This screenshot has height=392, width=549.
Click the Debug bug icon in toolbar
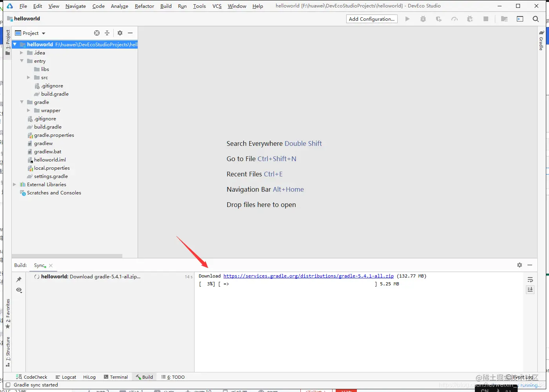click(423, 19)
